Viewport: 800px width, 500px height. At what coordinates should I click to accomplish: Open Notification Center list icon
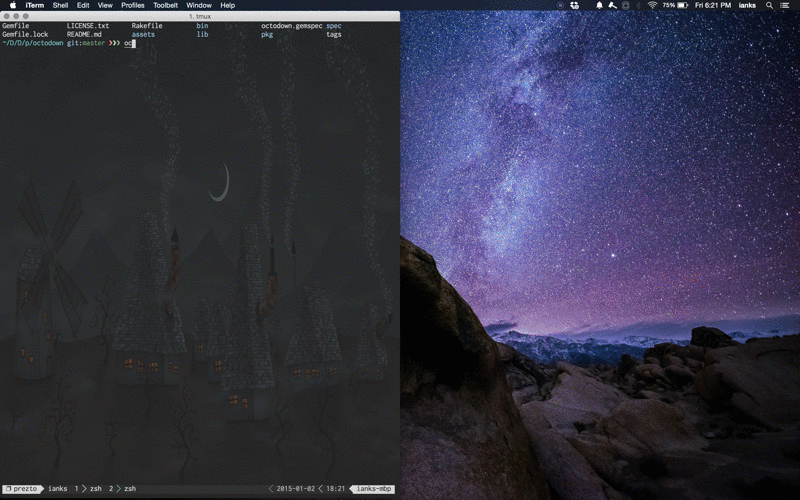point(785,5)
